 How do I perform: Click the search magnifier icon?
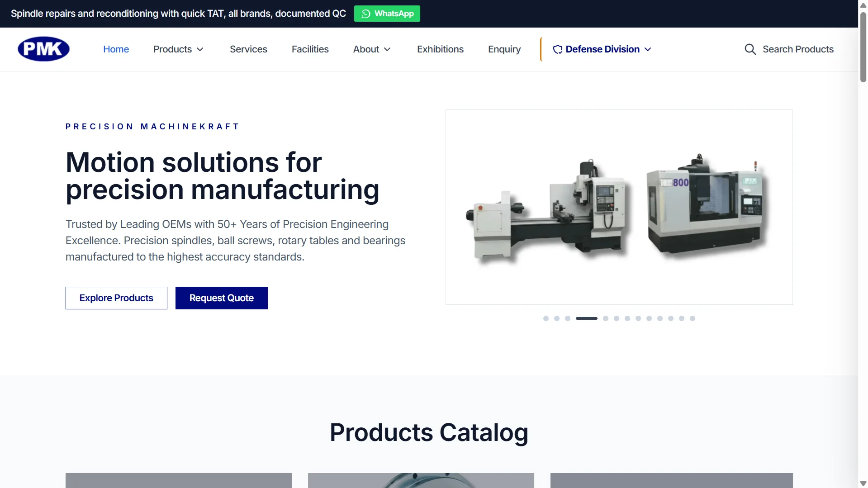pyautogui.click(x=750, y=49)
